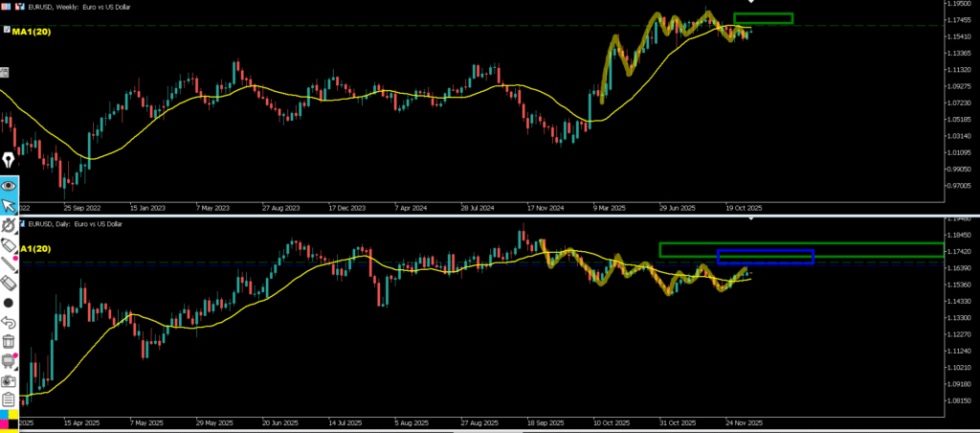This screenshot has height=433, width=980.
Task: Select the cursor arrow tool
Action: 9,205
